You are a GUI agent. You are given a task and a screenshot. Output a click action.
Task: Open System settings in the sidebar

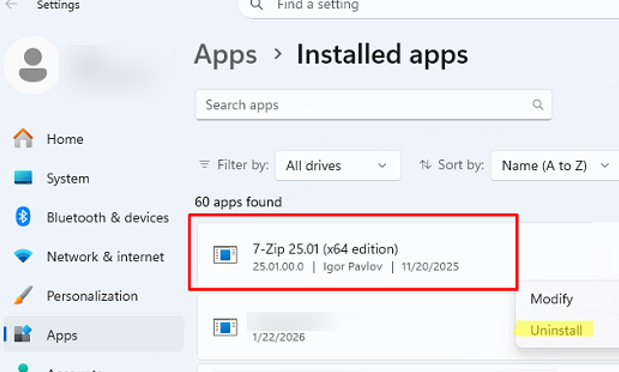(x=94, y=178)
